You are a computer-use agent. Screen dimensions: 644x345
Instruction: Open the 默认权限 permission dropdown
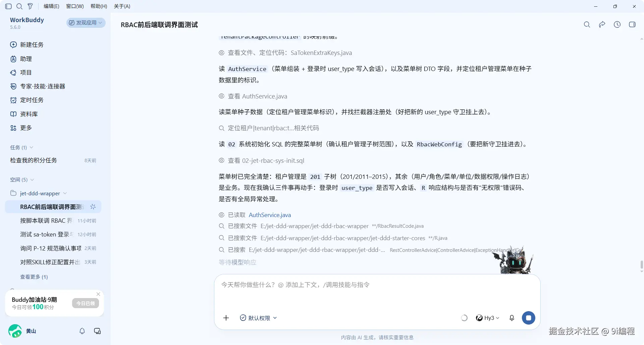(258, 318)
